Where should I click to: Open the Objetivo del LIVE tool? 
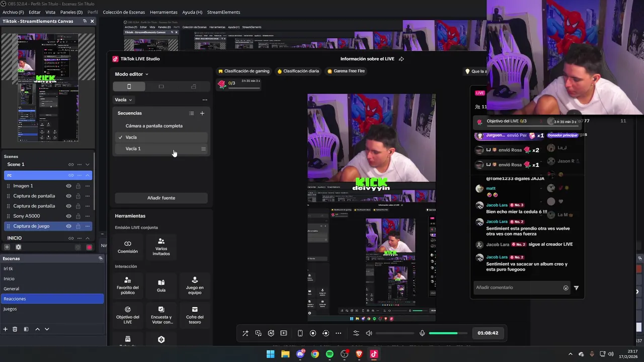pyautogui.click(x=128, y=315)
